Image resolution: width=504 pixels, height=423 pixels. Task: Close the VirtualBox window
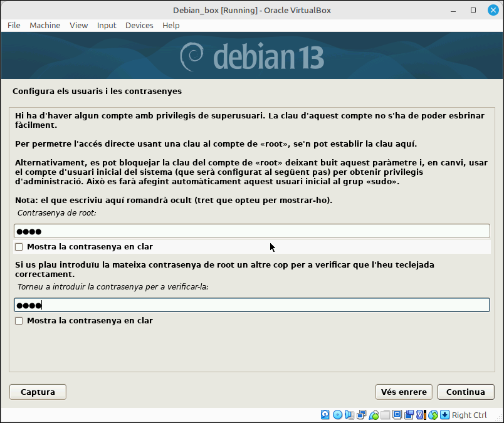click(x=493, y=10)
